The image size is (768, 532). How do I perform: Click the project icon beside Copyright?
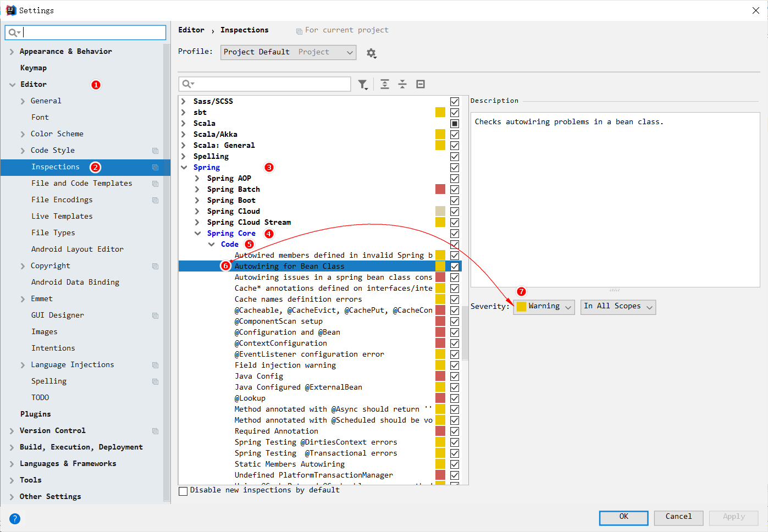[155, 266]
